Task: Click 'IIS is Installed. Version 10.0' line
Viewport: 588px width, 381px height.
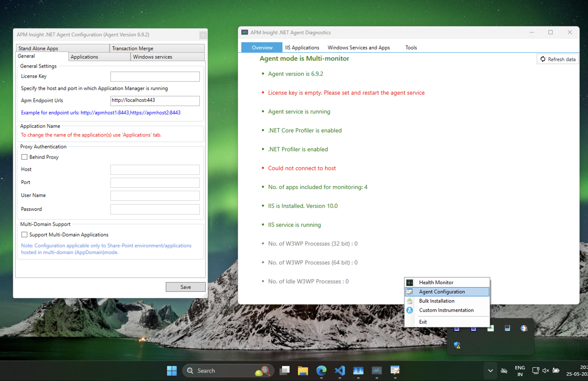Action: coord(303,206)
